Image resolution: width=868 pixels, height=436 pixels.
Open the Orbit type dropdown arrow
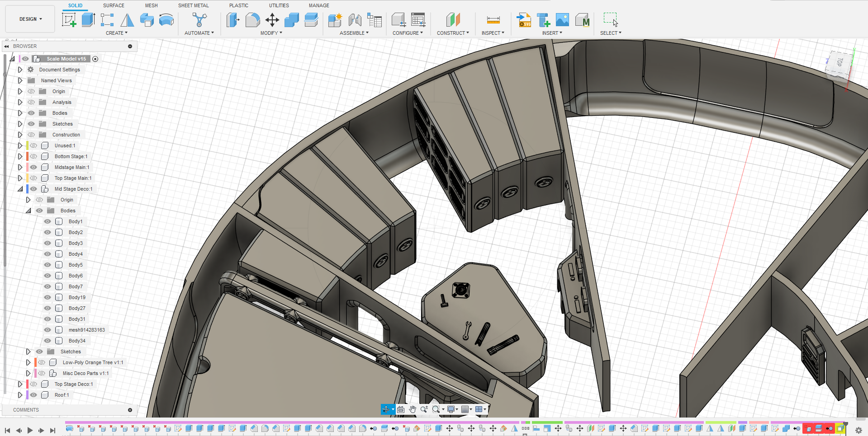pyautogui.click(x=393, y=409)
